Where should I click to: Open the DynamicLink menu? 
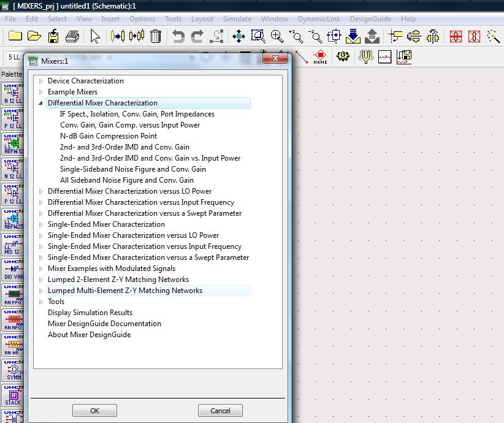pos(319,19)
